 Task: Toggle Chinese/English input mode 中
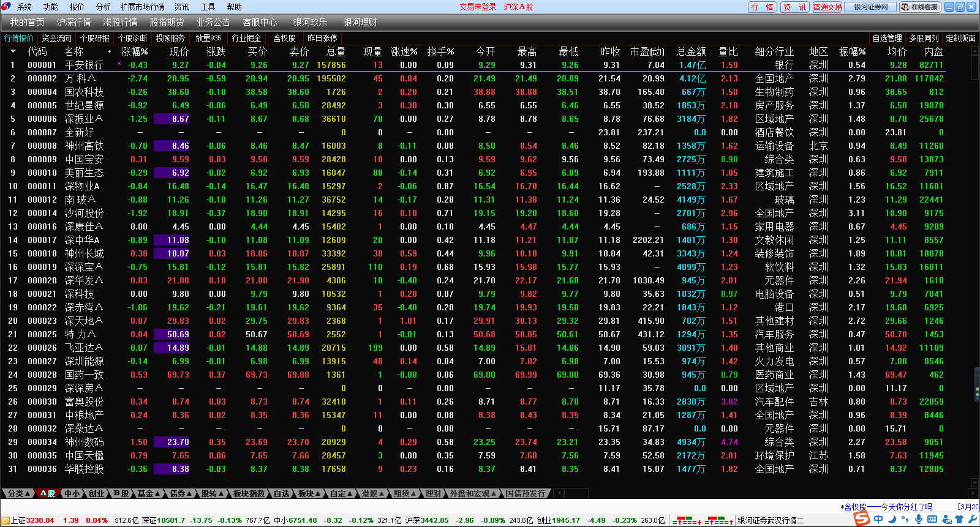pyautogui.click(x=878, y=519)
